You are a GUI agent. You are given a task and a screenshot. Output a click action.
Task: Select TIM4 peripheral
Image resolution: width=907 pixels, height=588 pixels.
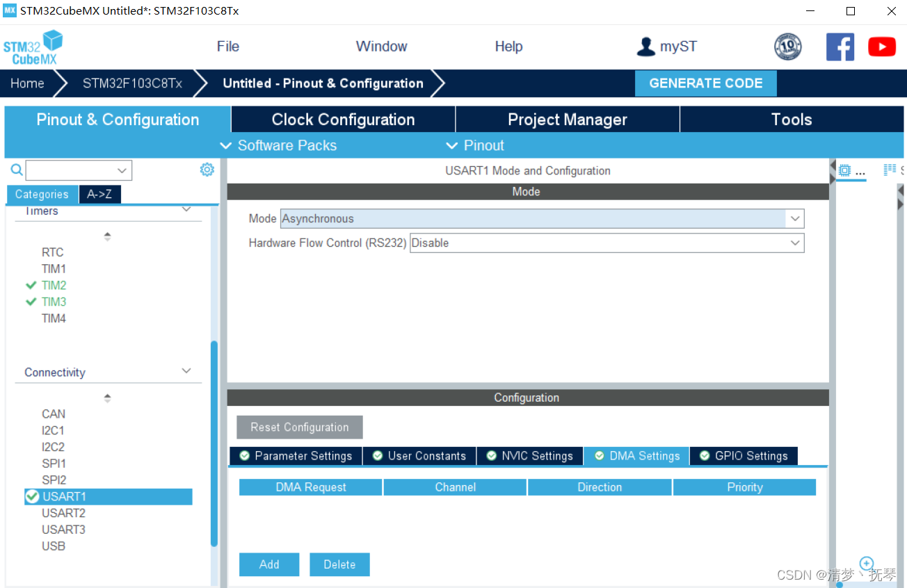[x=54, y=318]
